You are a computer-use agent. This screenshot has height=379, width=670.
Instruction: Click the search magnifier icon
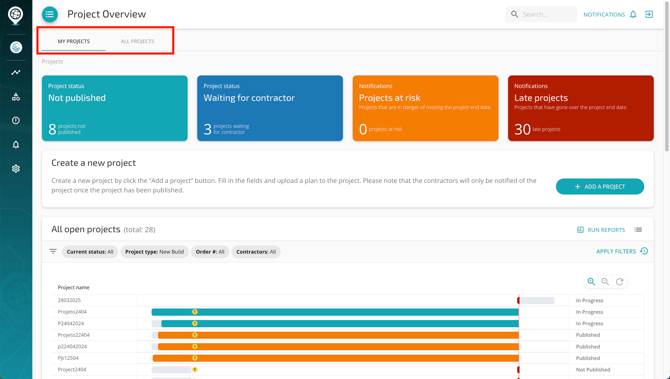point(514,14)
